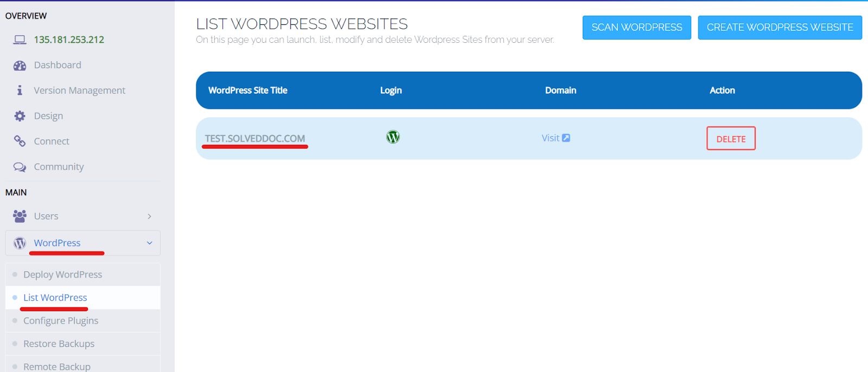
Task: Collapse the WordPress menu chevron
Action: tap(149, 243)
